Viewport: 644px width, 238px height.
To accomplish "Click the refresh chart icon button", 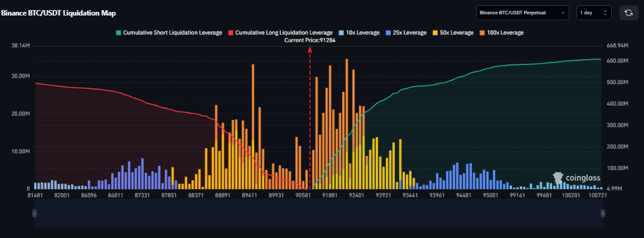I will click(628, 13).
